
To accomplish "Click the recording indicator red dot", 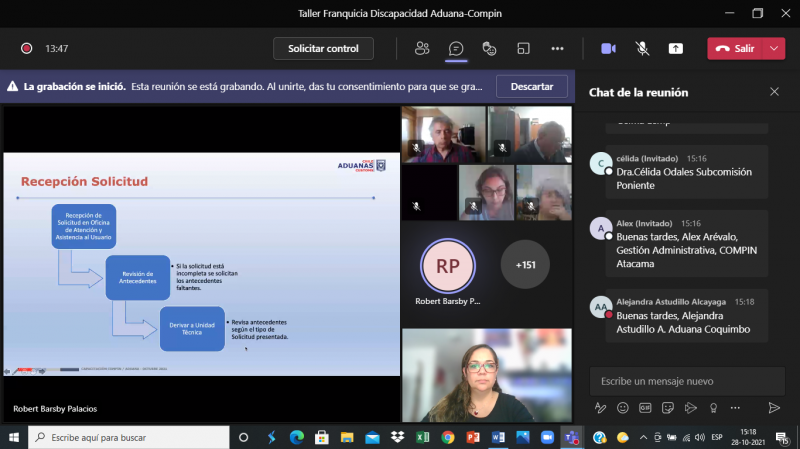I will coord(27,48).
